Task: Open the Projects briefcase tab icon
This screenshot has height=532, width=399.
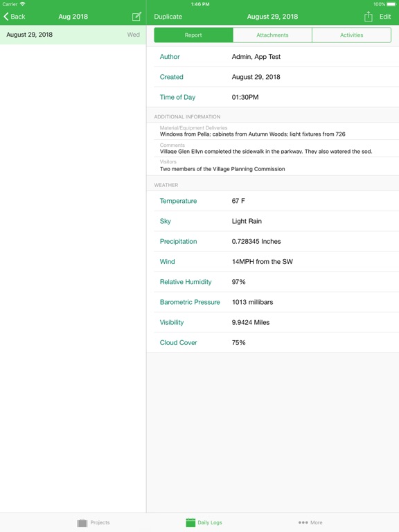Action: pyautogui.click(x=82, y=522)
